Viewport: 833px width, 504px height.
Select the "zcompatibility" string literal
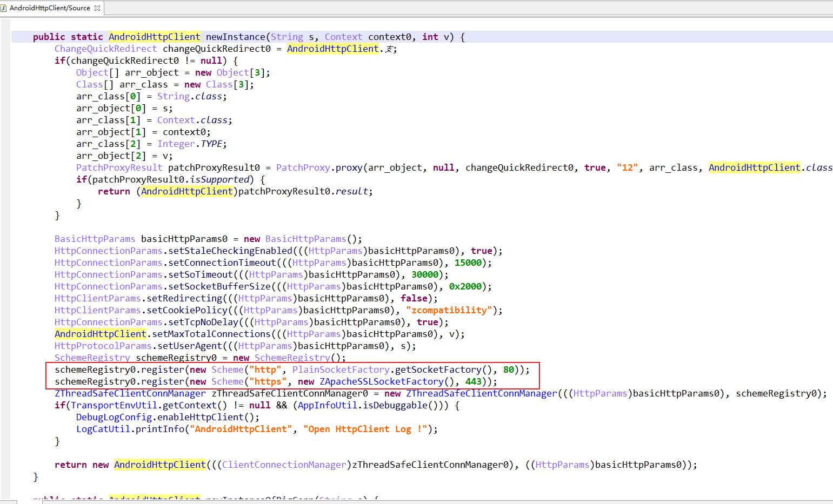(x=449, y=310)
